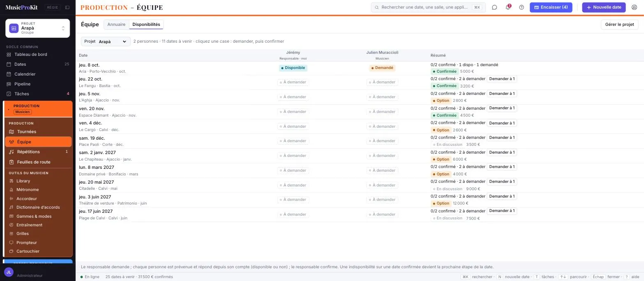Create a new date with Nouvelle date
This screenshot has height=281, width=644.
[x=604, y=7]
